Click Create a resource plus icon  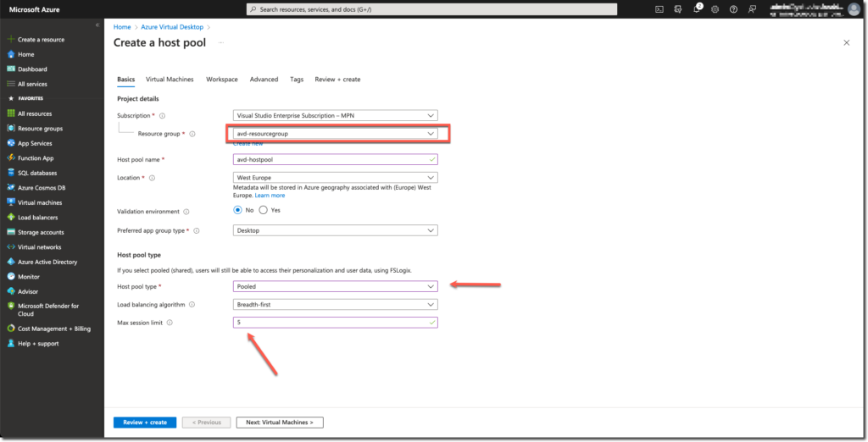pos(11,39)
